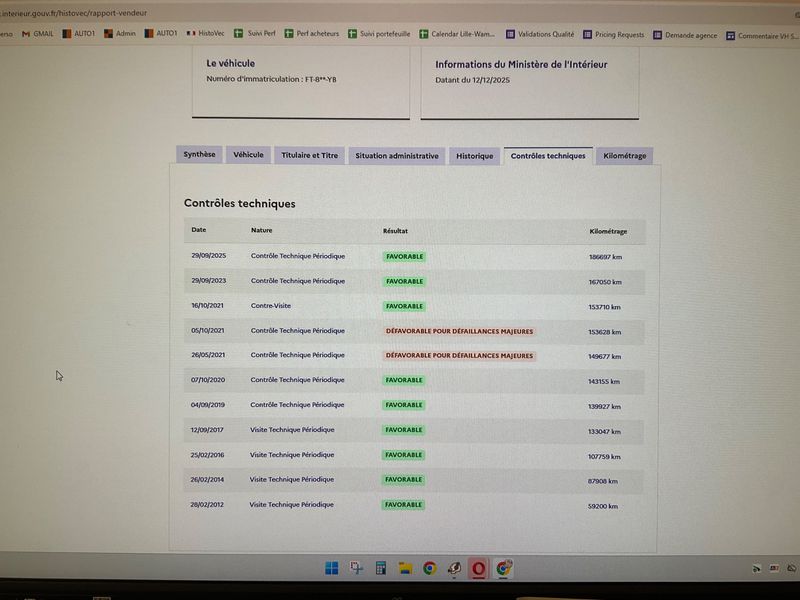Image resolution: width=800 pixels, height=600 pixels.
Task: Open the HistoVec bookmark
Action: pyautogui.click(x=205, y=33)
